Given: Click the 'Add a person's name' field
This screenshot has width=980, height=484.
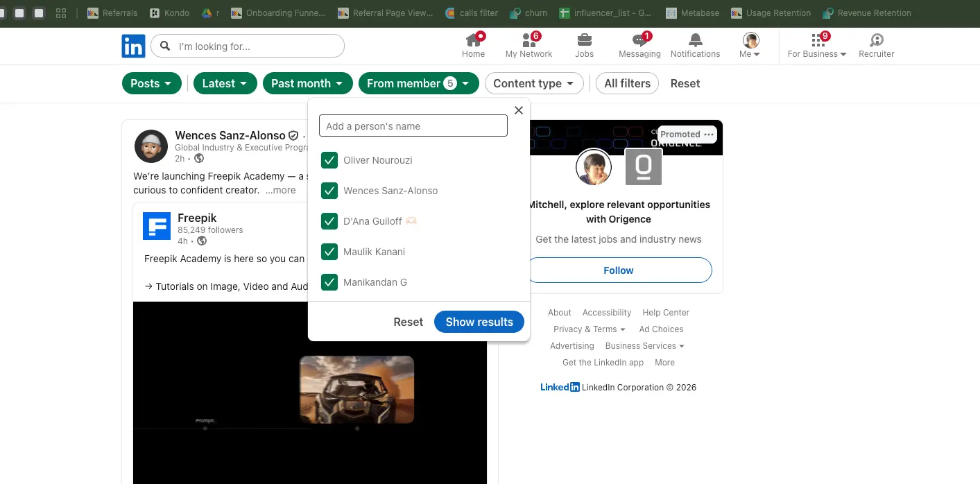Looking at the screenshot, I should [x=413, y=126].
